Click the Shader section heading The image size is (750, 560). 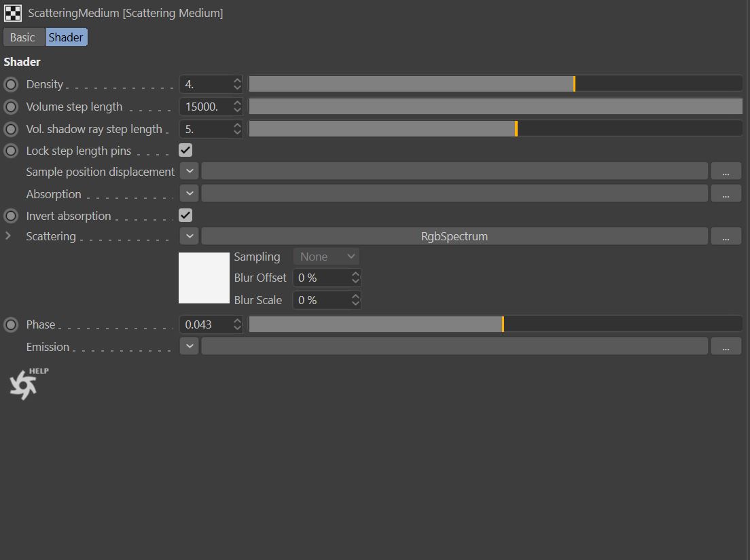pyautogui.click(x=22, y=62)
